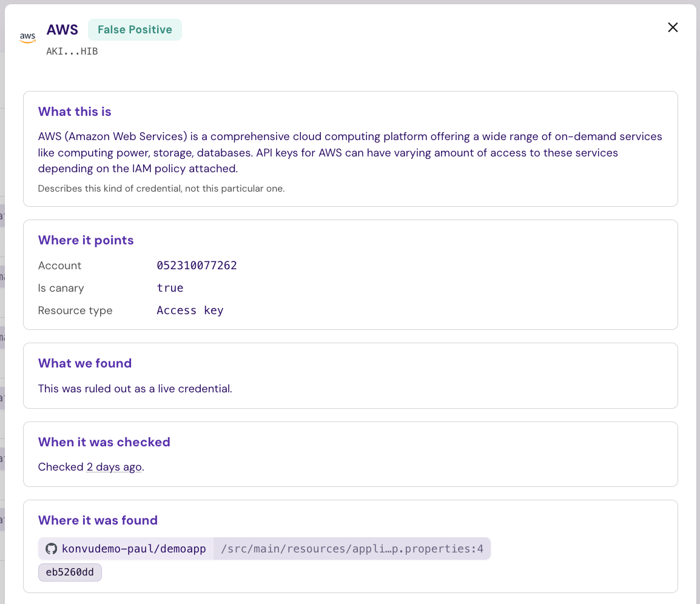Click the 'Where it points' heading

tap(86, 240)
